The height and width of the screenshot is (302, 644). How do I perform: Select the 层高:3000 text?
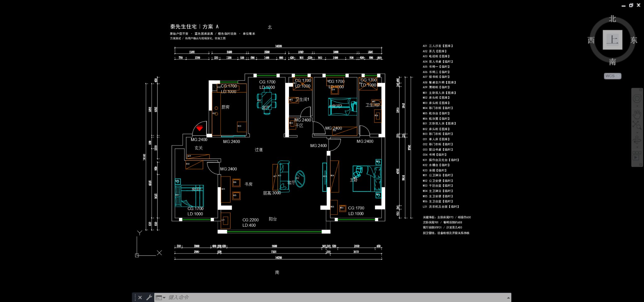click(272, 193)
